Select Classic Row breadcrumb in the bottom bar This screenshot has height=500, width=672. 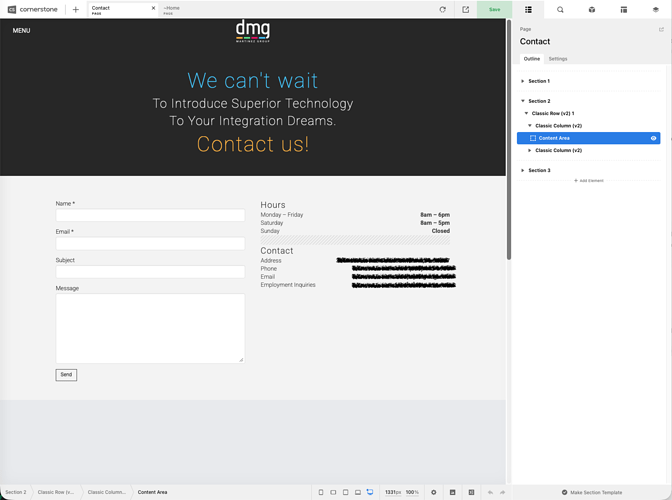(56, 492)
